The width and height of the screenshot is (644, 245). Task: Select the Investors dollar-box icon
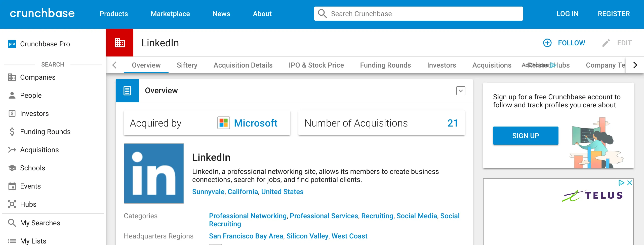click(12, 113)
